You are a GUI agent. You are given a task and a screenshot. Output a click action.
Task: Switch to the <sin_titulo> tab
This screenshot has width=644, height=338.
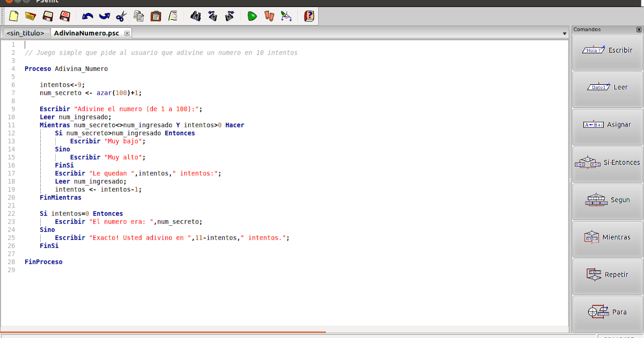25,33
